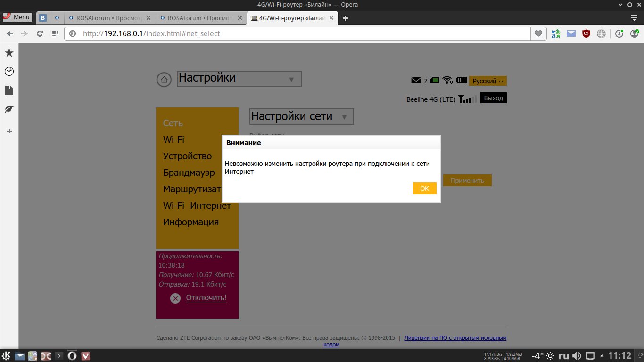Select Wi-Fi in the settings menu

(173, 140)
